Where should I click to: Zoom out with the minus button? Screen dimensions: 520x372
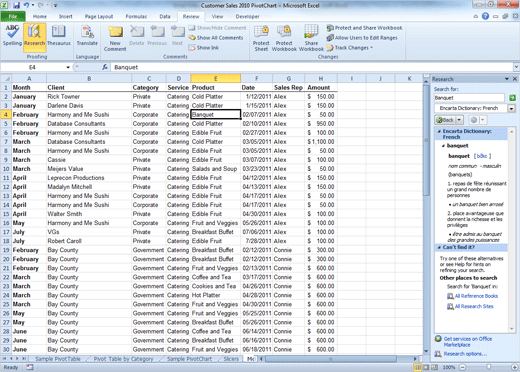click(463, 367)
